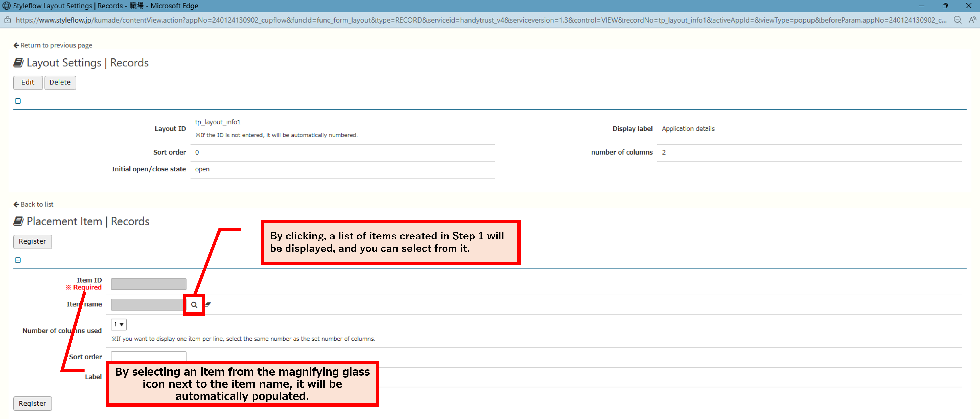Click the Read aloud icon in address bar
Image resolution: width=980 pixels, height=419 pixels.
pyautogui.click(x=972, y=20)
